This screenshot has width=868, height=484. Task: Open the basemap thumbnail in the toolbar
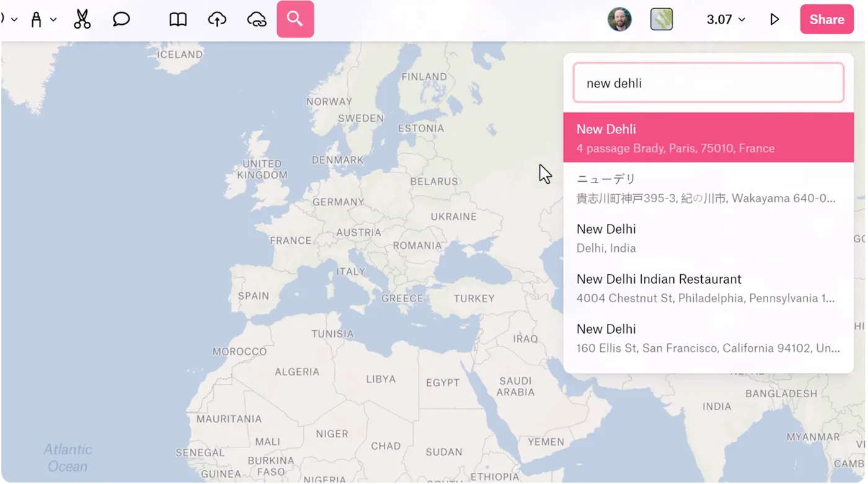tap(662, 19)
